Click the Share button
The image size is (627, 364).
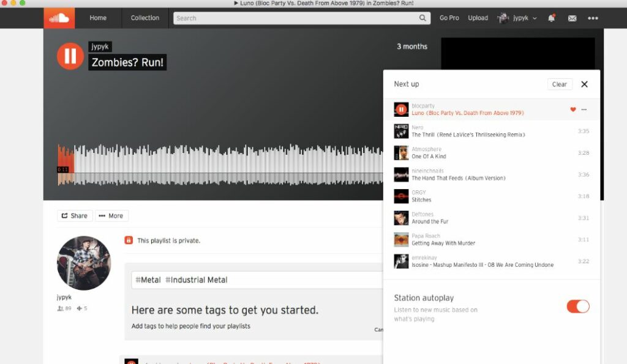tap(75, 216)
